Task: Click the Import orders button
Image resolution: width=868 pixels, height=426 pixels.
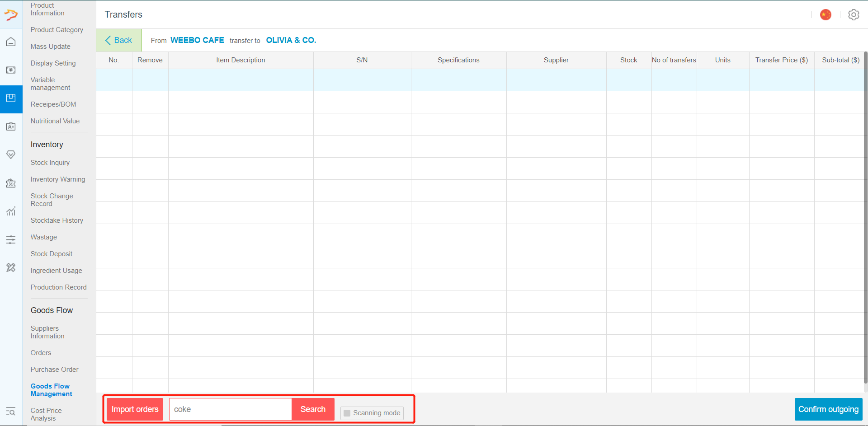Action: 135,409
